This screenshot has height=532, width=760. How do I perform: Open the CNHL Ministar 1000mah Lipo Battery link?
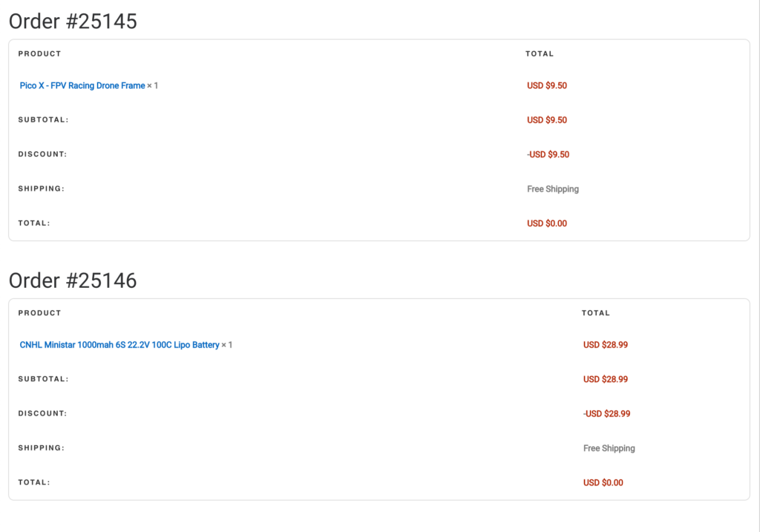click(x=119, y=345)
